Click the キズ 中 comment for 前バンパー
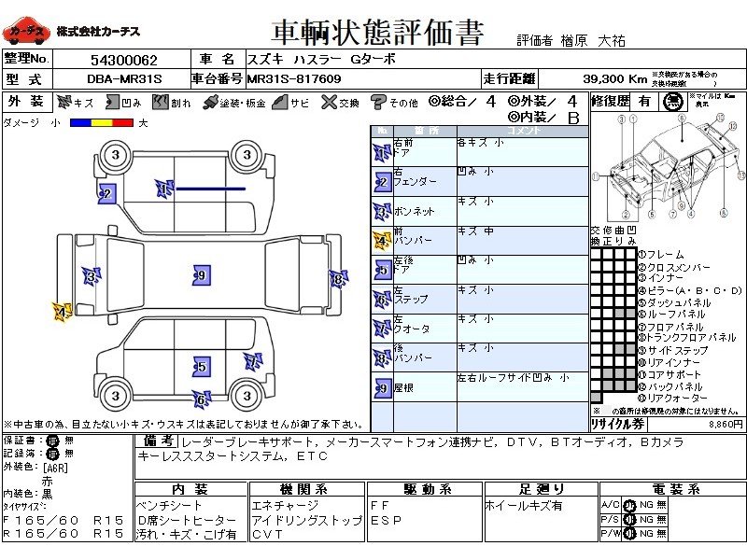Viewport: 747px width, 560px height. 475,231
